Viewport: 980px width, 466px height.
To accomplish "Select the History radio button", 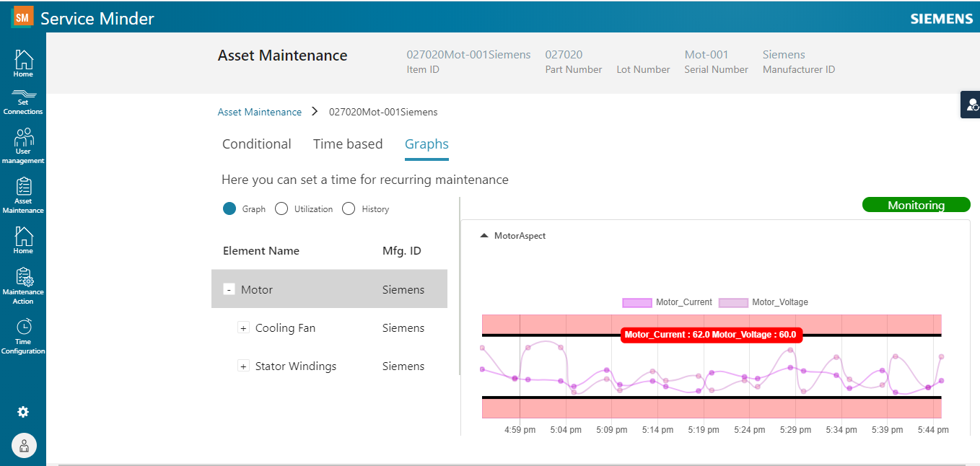I will tap(349, 208).
